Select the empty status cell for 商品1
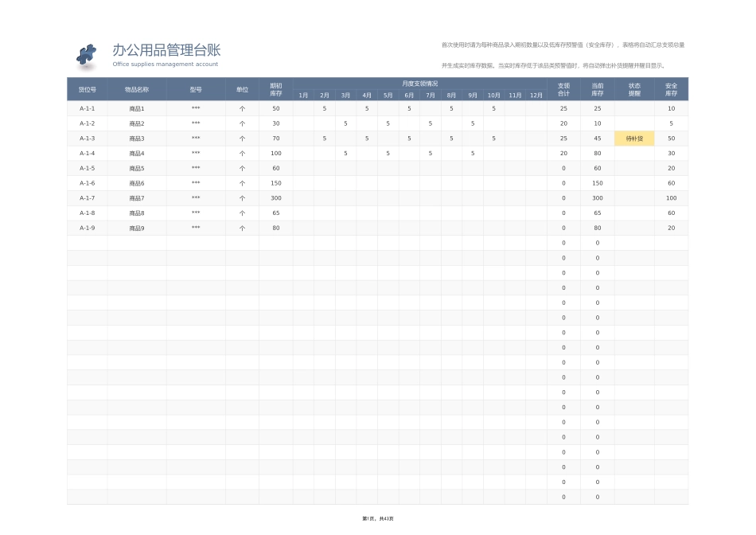The width and height of the screenshot is (756, 535). pos(633,108)
